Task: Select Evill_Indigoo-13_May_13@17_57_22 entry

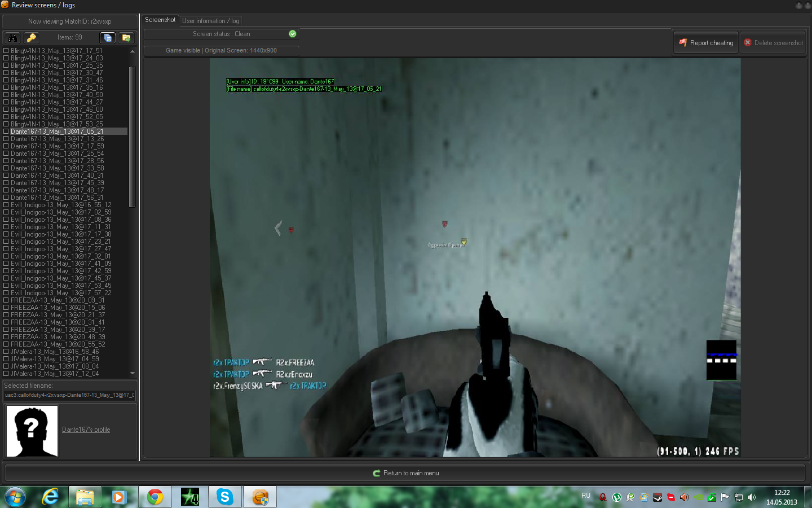Action: click(61, 293)
